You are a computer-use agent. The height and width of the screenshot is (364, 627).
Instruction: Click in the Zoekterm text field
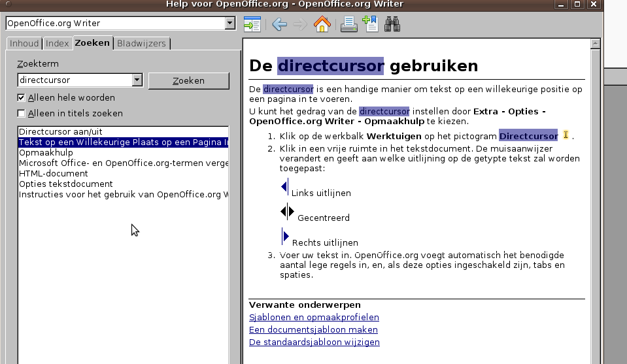(75, 80)
